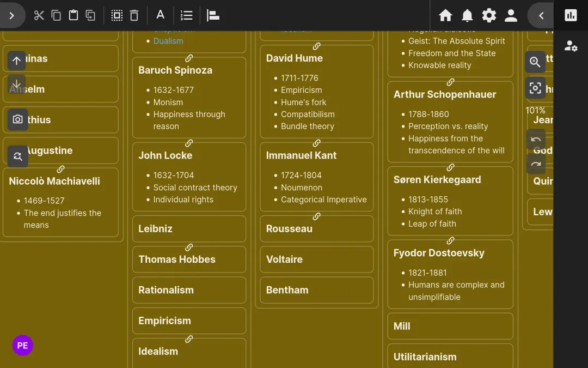The image size is (588, 368).
Task: Click the align left icon
Action: click(213, 15)
